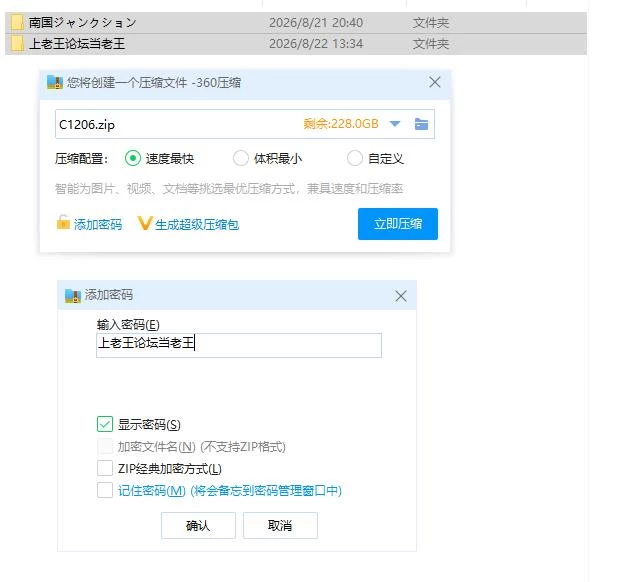
Task: Click the 压缩配置 label
Action: click(81, 158)
